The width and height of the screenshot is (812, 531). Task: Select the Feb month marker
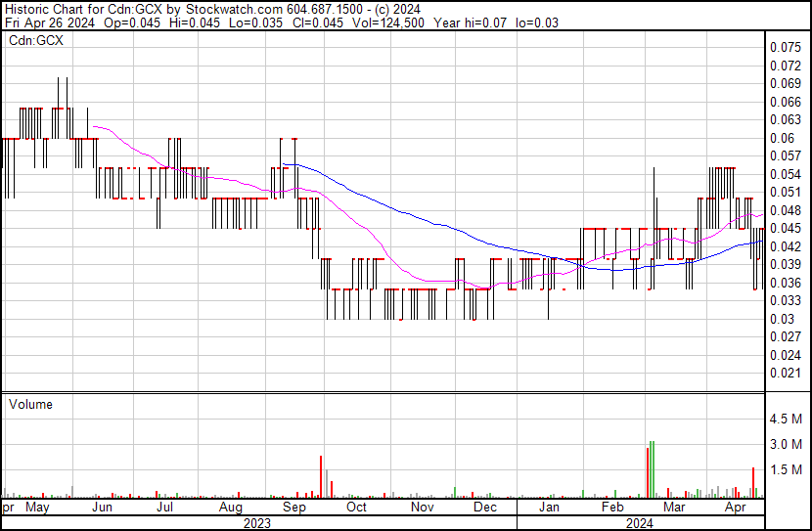(x=612, y=508)
